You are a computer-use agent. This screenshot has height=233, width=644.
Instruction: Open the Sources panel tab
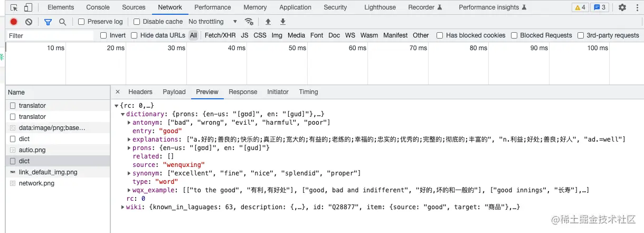(134, 7)
